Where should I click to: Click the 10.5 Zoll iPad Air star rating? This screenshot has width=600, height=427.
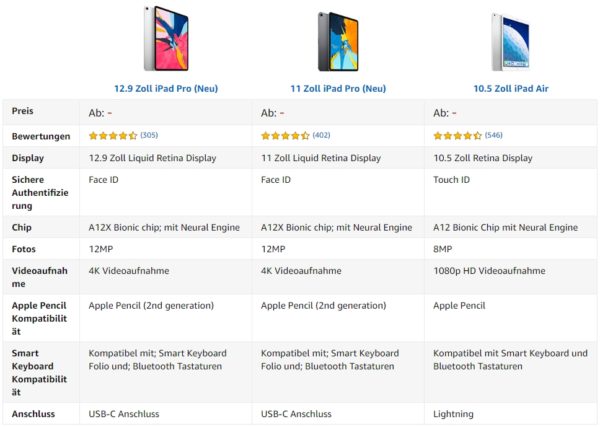pyautogui.click(x=457, y=135)
